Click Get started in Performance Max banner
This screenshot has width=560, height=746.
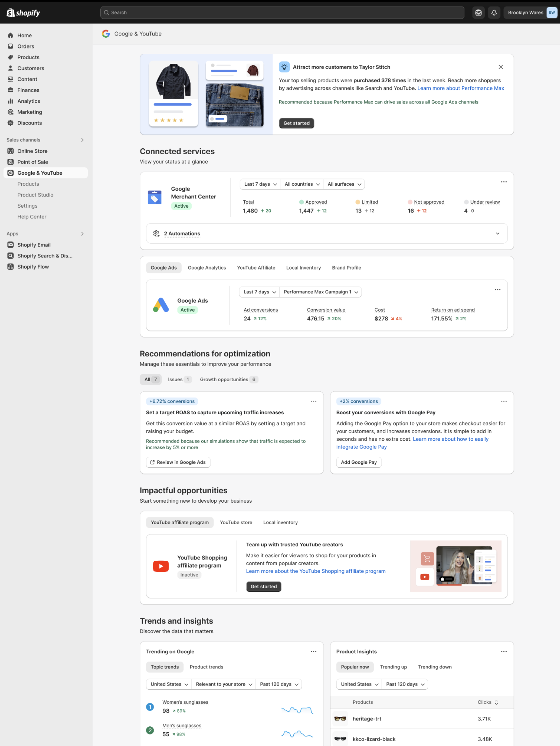point(296,123)
